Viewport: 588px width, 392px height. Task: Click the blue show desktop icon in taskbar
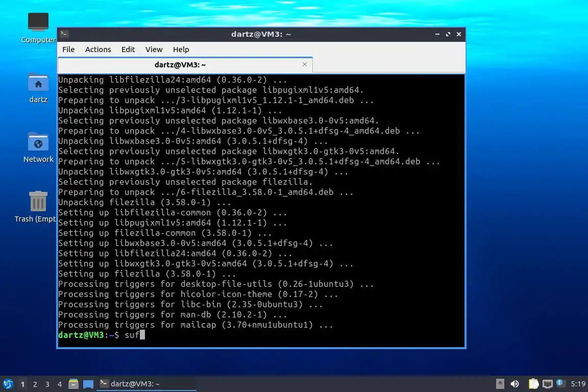point(88,384)
